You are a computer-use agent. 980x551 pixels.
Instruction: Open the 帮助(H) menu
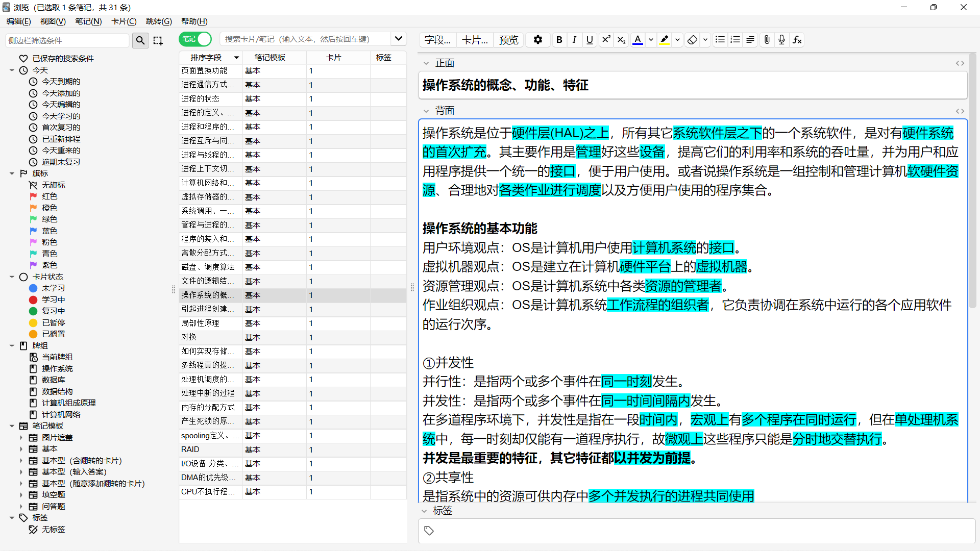point(194,21)
